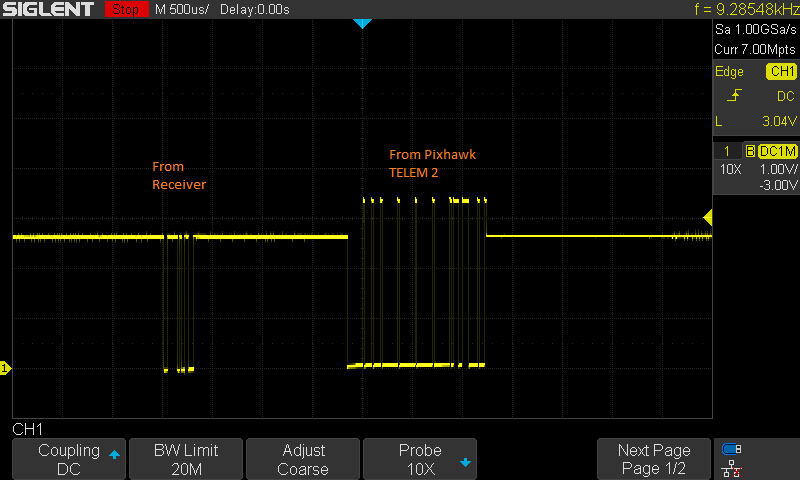The height and width of the screenshot is (480, 800).
Task: Click the red Stop run status
Action: (x=126, y=9)
